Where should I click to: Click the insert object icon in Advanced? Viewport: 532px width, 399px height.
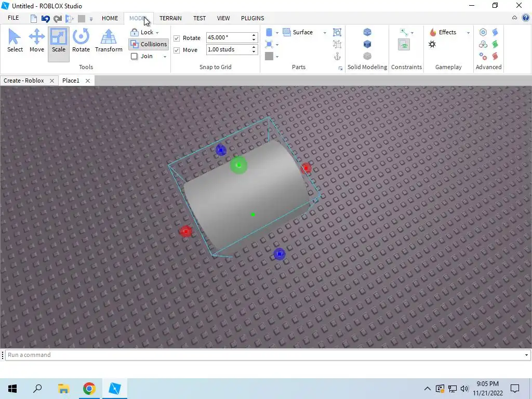point(483,44)
